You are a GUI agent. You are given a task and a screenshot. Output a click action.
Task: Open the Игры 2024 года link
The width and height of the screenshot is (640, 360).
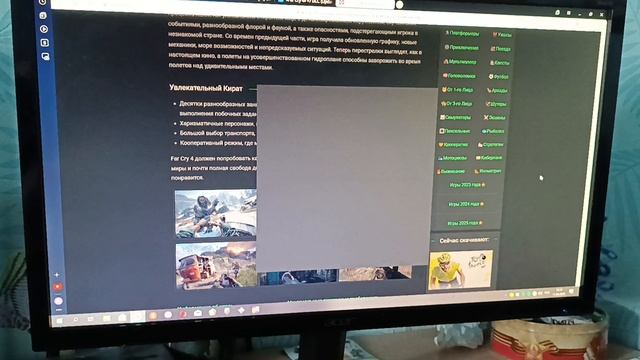tap(466, 204)
